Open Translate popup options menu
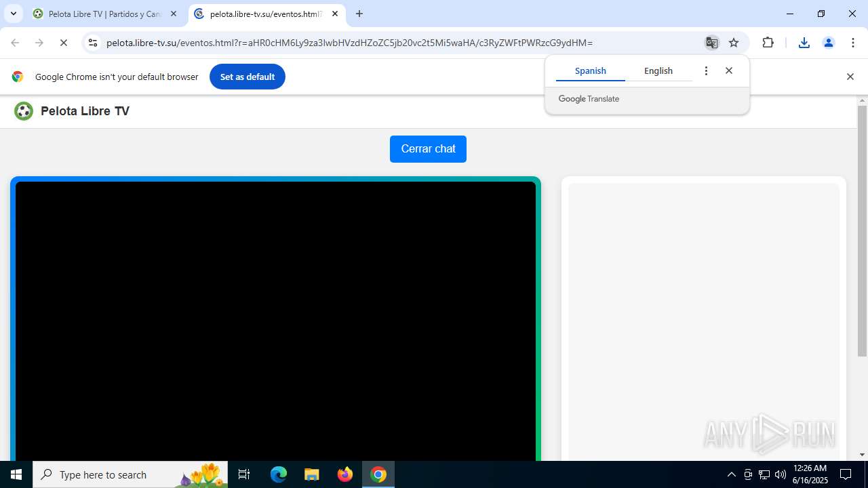868x488 pixels. [x=706, y=70]
